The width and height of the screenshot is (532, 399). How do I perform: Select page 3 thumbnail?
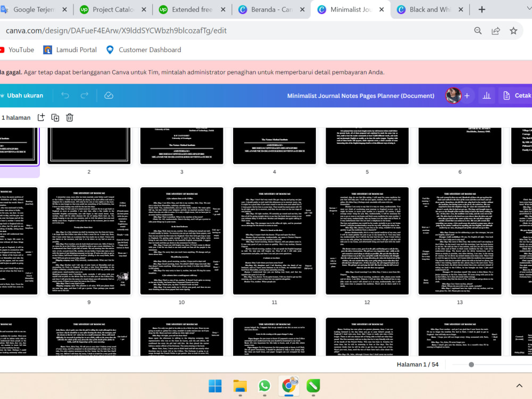click(x=182, y=146)
